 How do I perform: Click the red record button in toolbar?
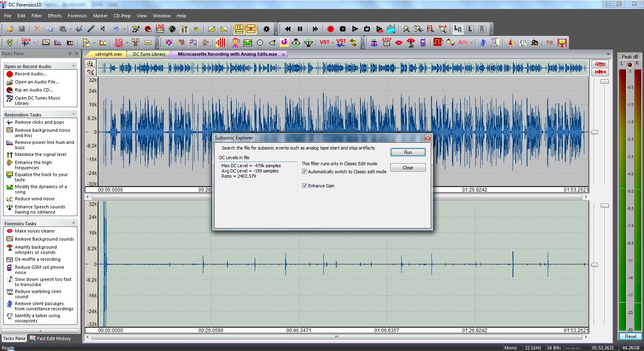(x=330, y=29)
